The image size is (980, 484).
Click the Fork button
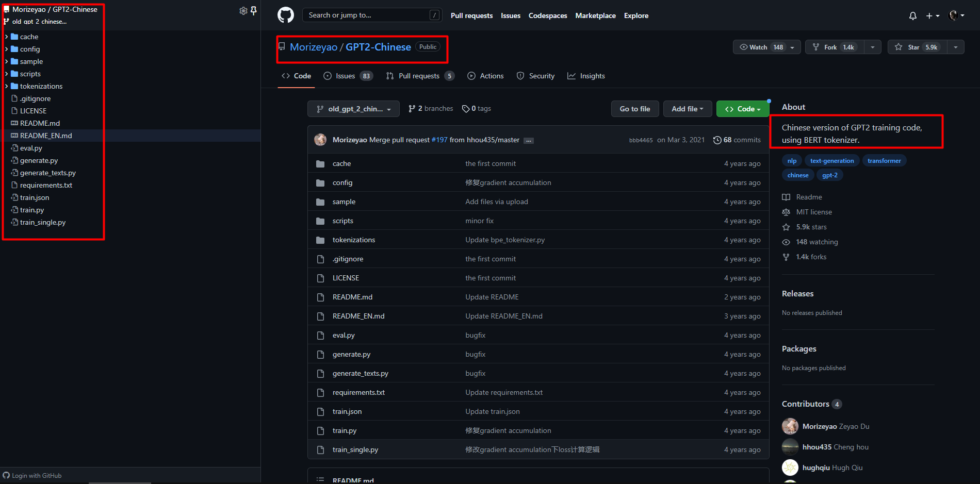tap(835, 47)
